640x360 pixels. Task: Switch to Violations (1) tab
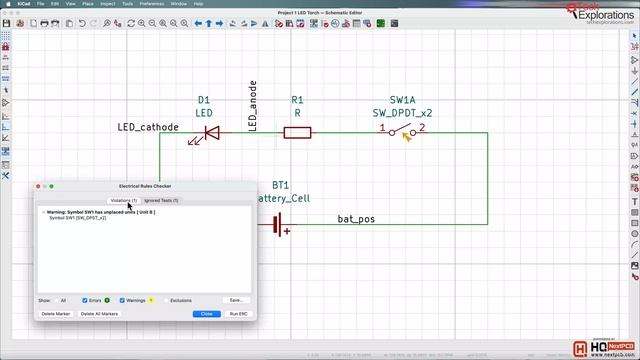click(124, 200)
